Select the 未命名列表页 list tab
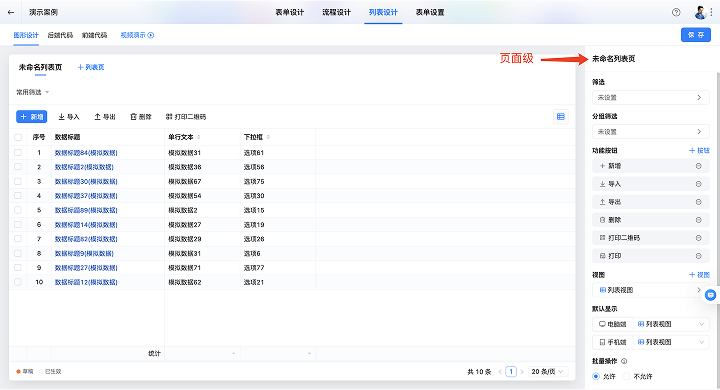 coord(40,67)
